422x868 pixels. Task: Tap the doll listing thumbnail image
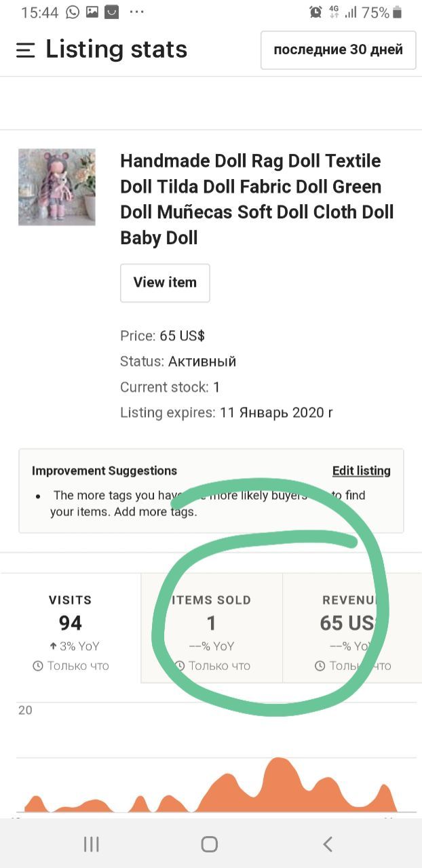point(57,187)
